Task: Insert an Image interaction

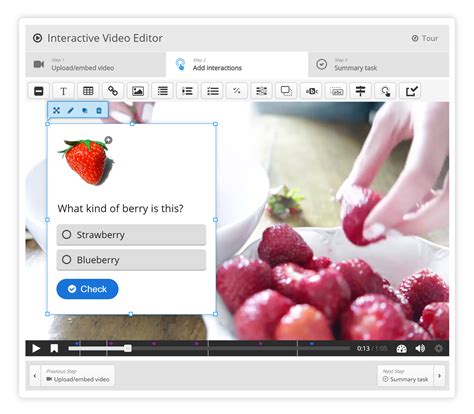Action: tap(138, 91)
